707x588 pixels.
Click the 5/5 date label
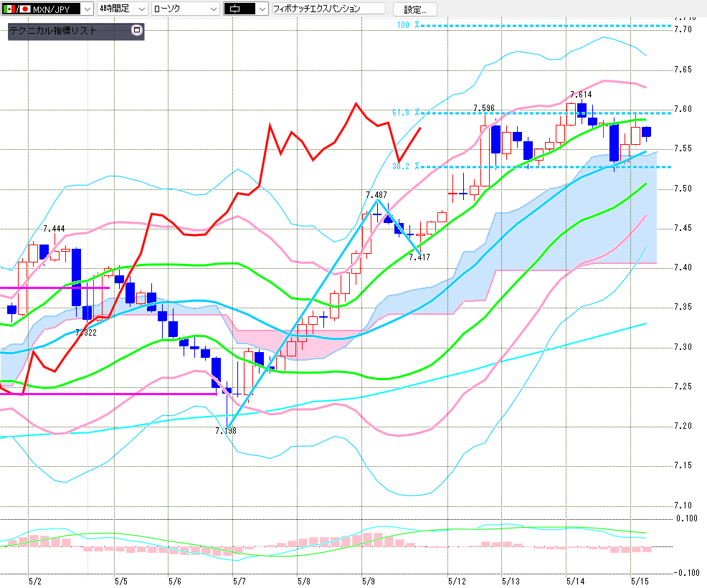pos(121,582)
